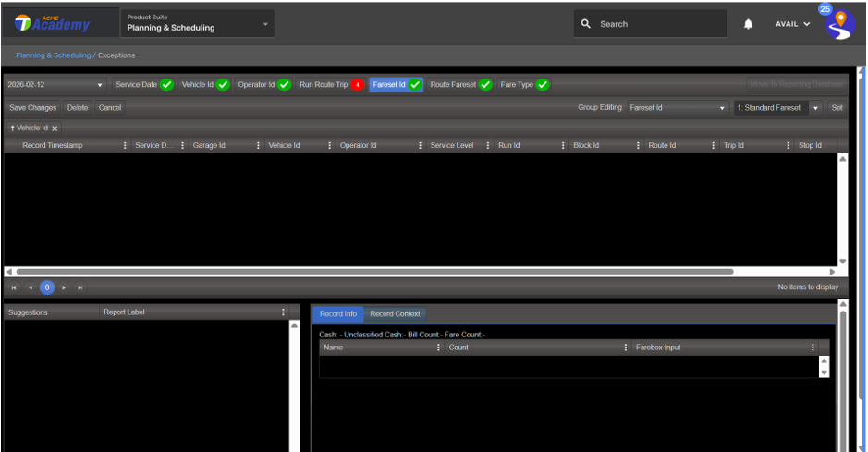
Task: Open Operator Id column options menu
Action: [420, 145]
